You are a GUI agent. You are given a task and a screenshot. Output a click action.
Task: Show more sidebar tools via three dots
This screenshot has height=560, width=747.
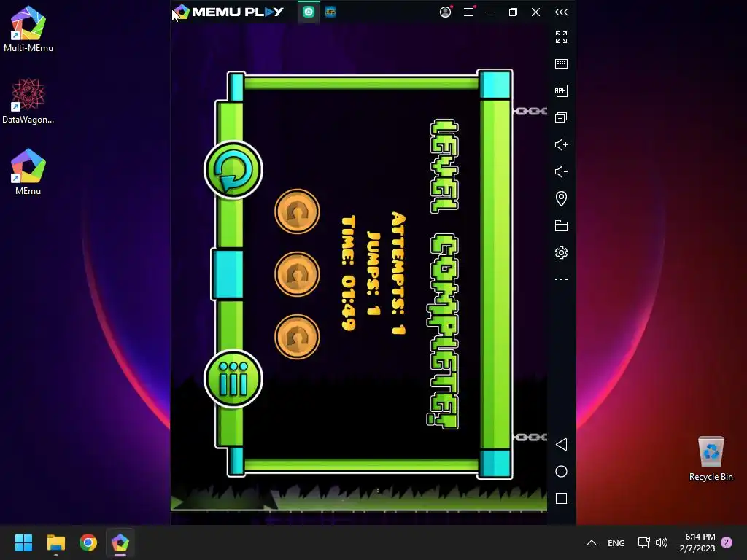point(561,279)
